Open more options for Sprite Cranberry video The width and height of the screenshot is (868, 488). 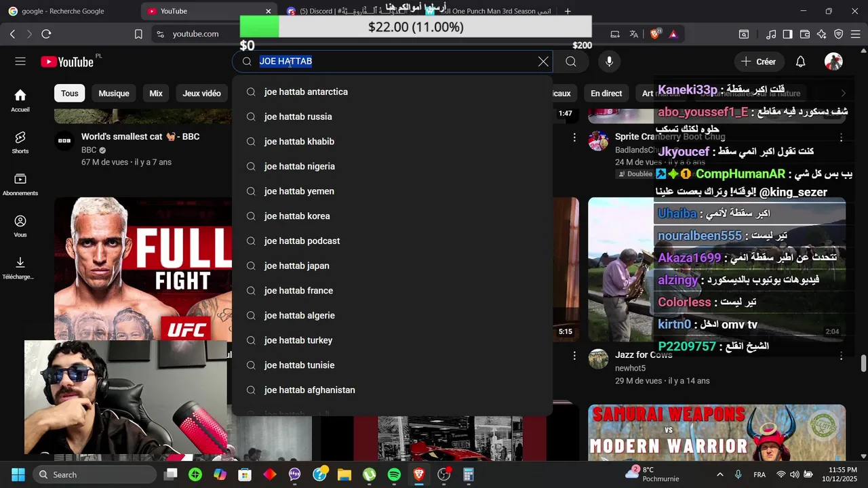pyautogui.click(x=841, y=138)
